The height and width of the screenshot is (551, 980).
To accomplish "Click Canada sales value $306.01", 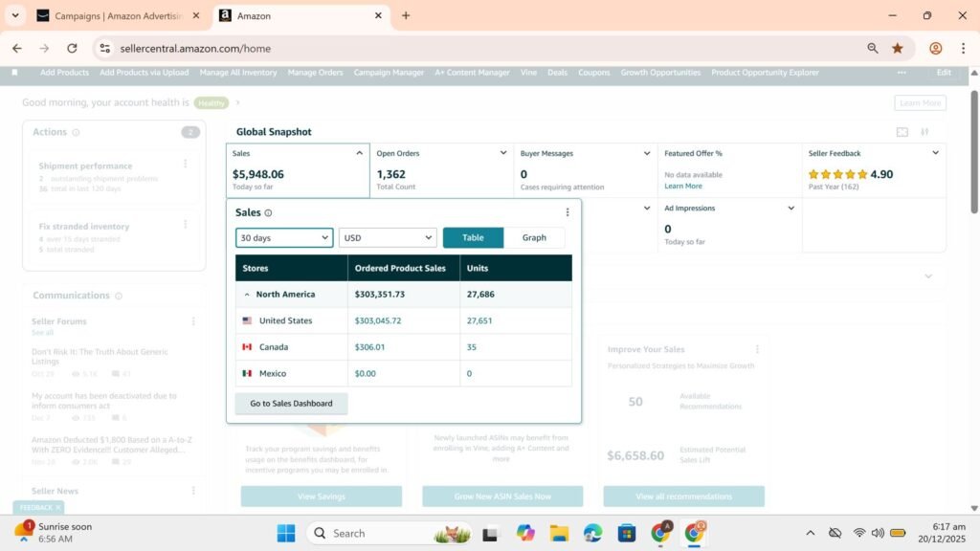I will [369, 346].
